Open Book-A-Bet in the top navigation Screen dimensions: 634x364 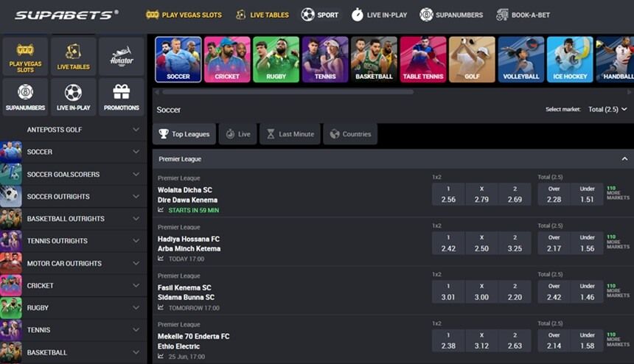(523, 15)
